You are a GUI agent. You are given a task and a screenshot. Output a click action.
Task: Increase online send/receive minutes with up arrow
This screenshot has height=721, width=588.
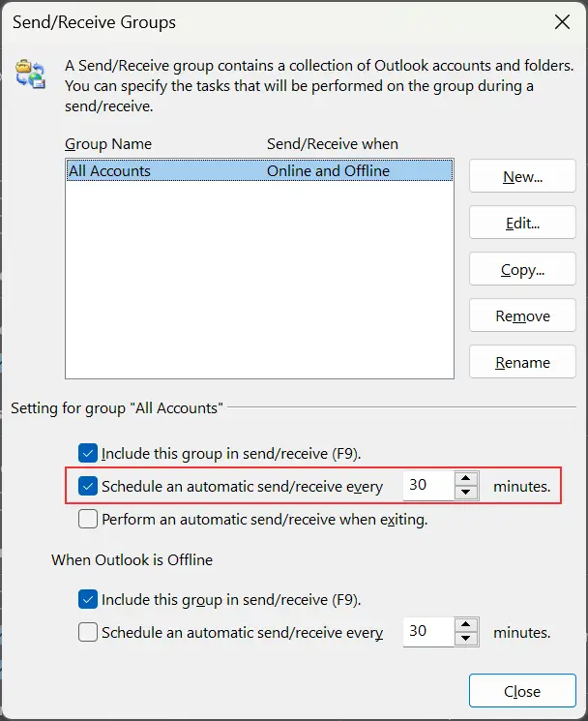[x=466, y=479]
